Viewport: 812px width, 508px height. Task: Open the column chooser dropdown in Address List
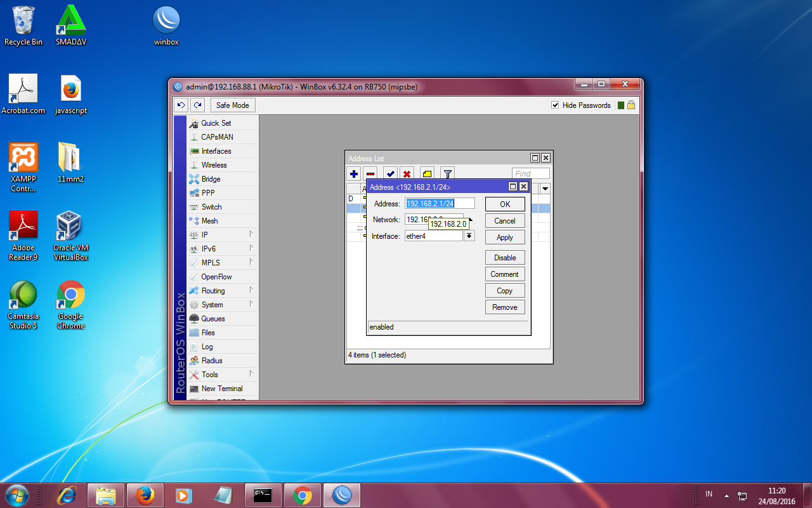[x=545, y=189]
